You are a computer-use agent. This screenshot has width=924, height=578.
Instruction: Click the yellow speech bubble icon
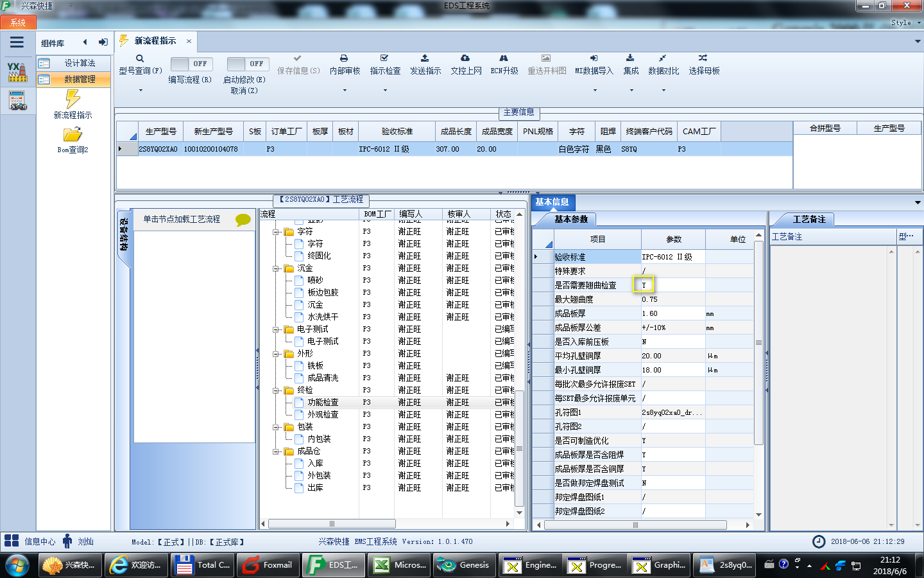pos(243,220)
